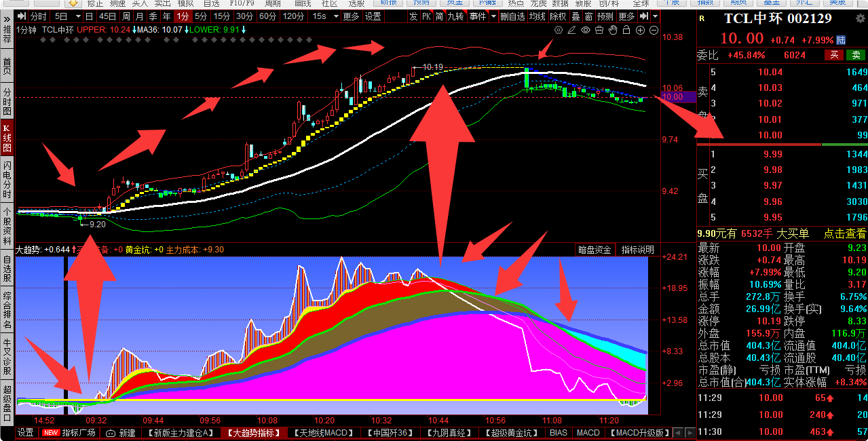Open dropdown arrow next to 事件
The image size is (868, 441).
tap(493, 16)
